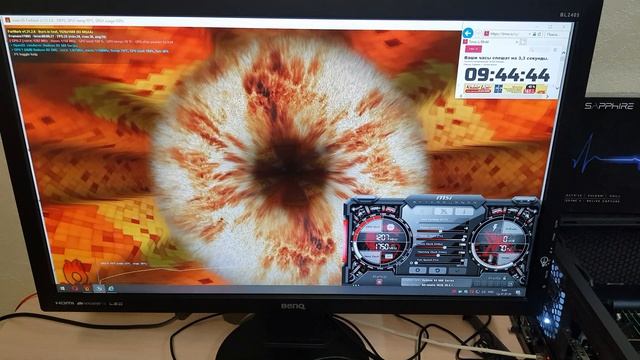Screen dimensions: 640x360
Task: Click the Afterburner reset button
Action: point(438,270)
